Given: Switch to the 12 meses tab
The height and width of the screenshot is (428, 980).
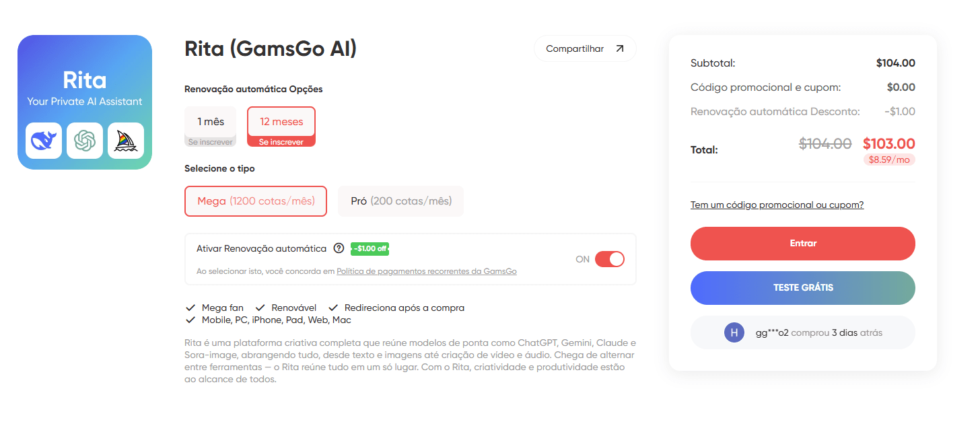Looking at the screenshot, I should pyautogui.click(x=281, y=126).
